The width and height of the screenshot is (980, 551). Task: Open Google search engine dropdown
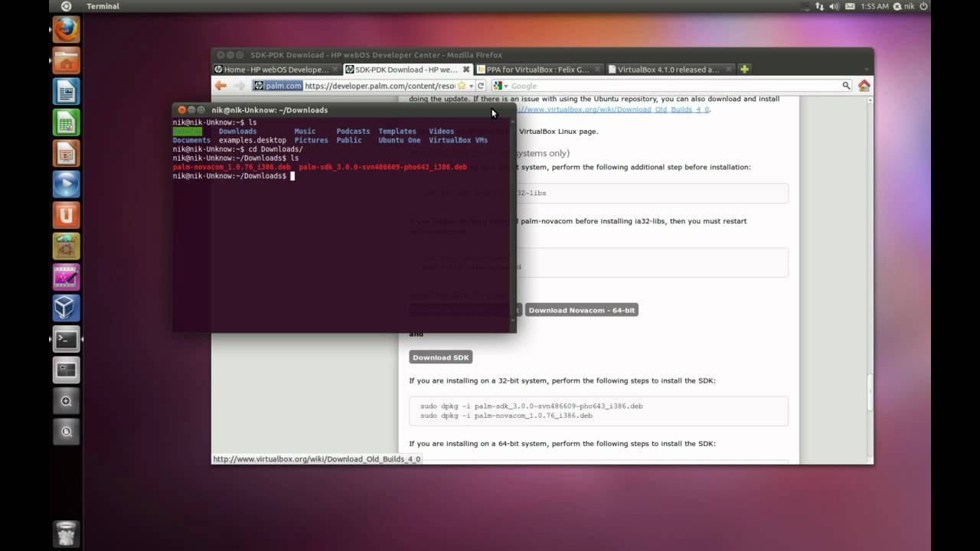(x=500, y=86)
